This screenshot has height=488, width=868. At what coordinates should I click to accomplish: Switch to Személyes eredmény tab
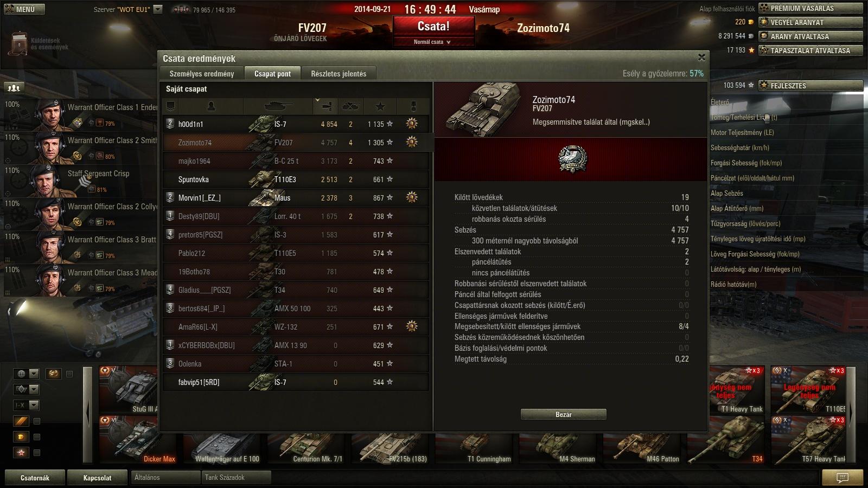202,74
